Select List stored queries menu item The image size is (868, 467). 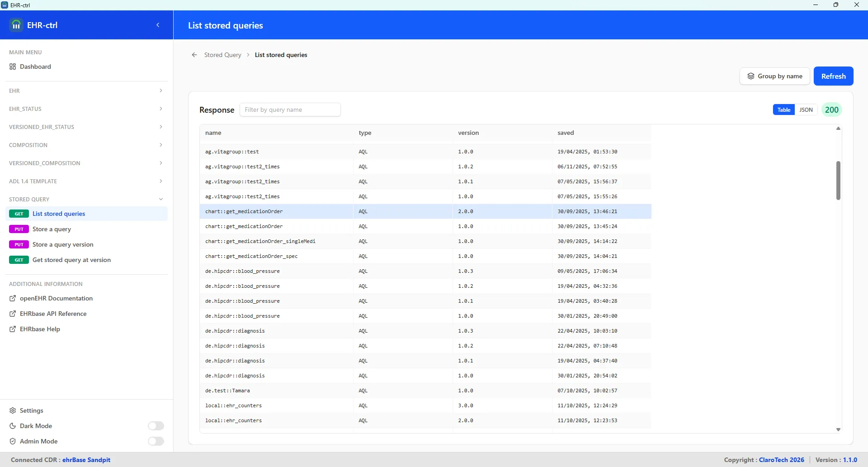point(86,214)
